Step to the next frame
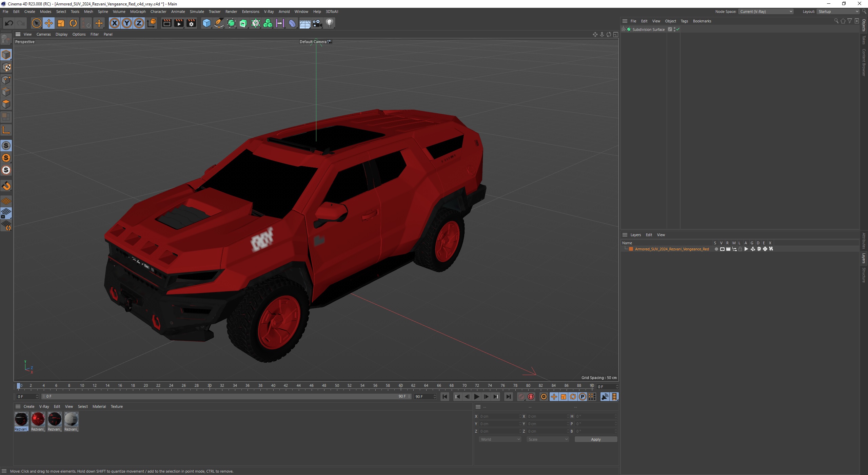Screen dimensions: 868x475 point(486,397)
